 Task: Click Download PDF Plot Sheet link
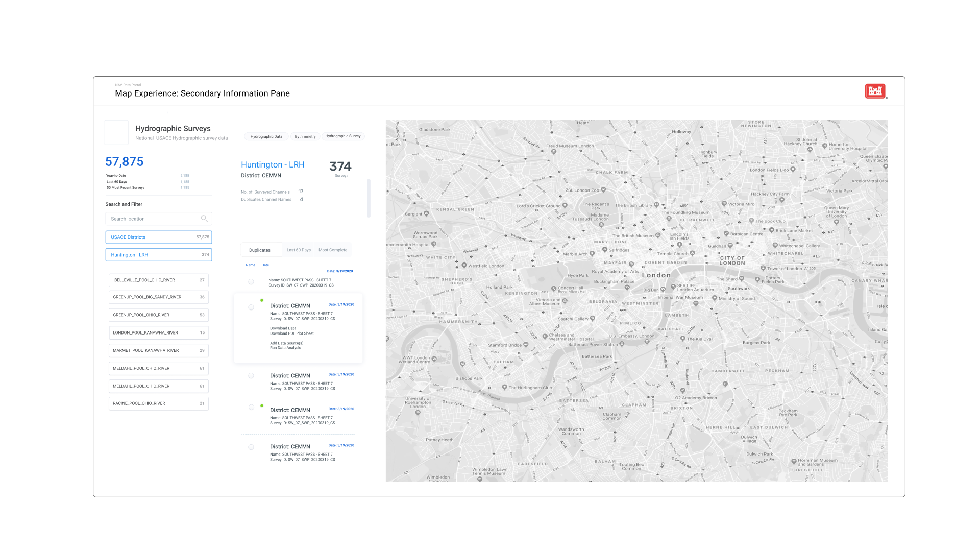pos(292,333)
